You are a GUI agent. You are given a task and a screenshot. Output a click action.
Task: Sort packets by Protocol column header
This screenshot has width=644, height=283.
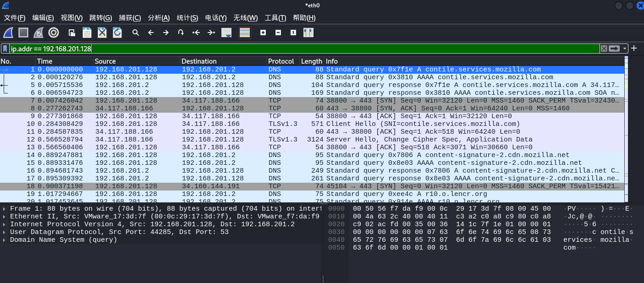tap(281, 61)
